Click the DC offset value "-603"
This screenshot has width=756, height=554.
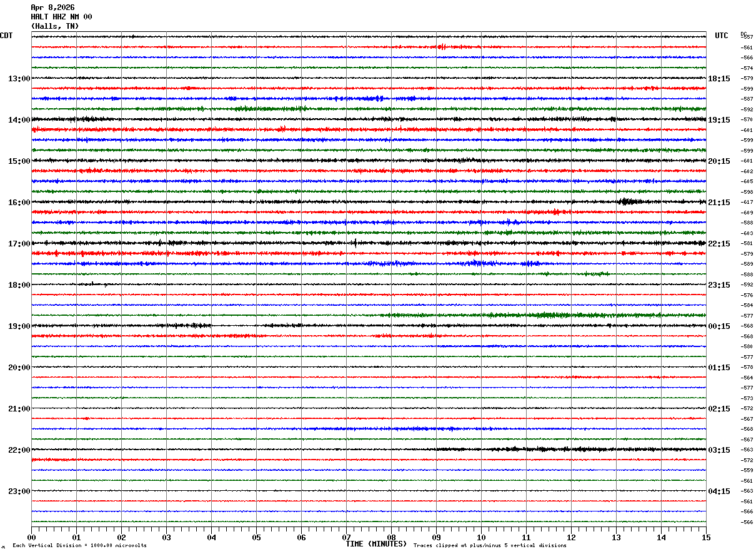pos(747,233)
